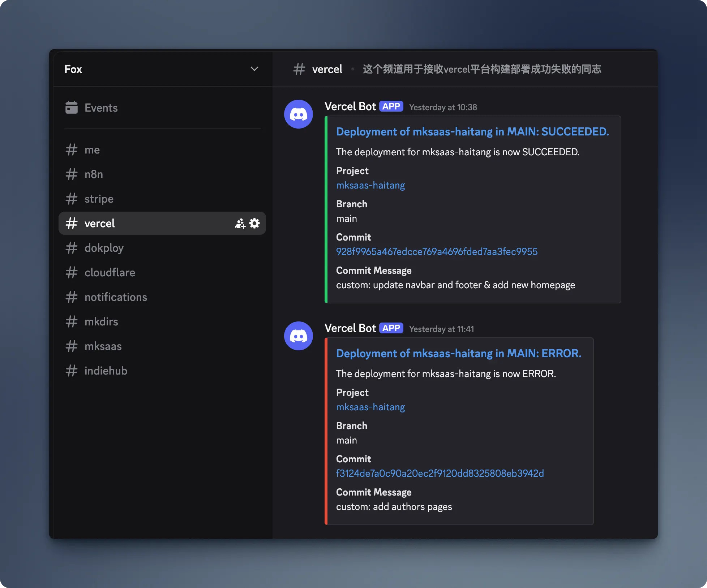Screen dimensions: 707x588
Task: Click APP badge on the 11:41 message
Action: point(391,328)
